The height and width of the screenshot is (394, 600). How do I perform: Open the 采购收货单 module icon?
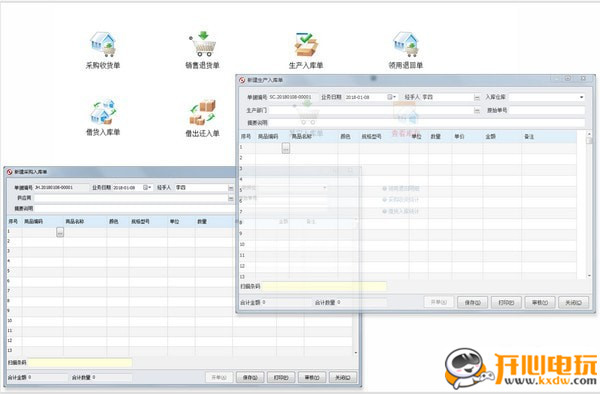tap(103, 44)
